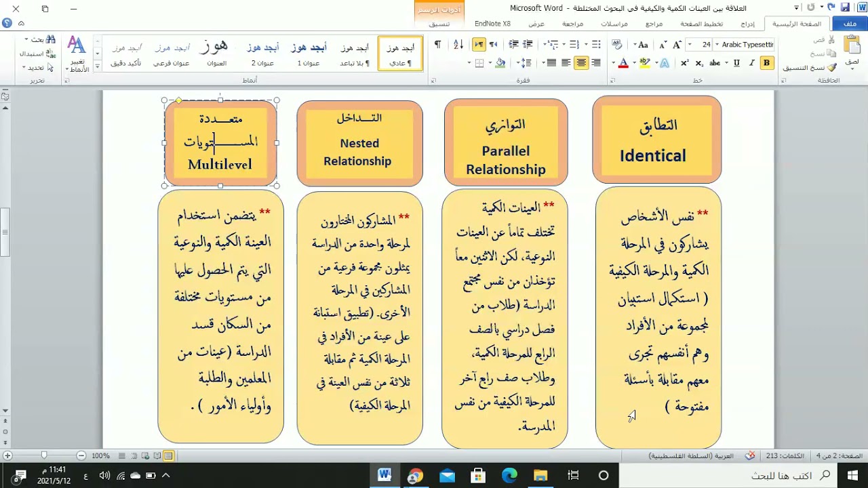Toggle subscript x₂ formatting
This screenshot has height=488, width=868.
[699, 63]
